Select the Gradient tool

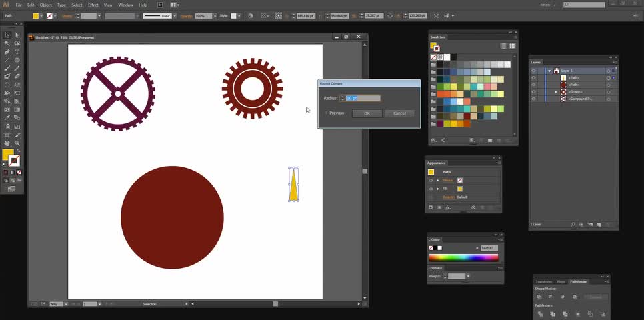click(17, 110)
